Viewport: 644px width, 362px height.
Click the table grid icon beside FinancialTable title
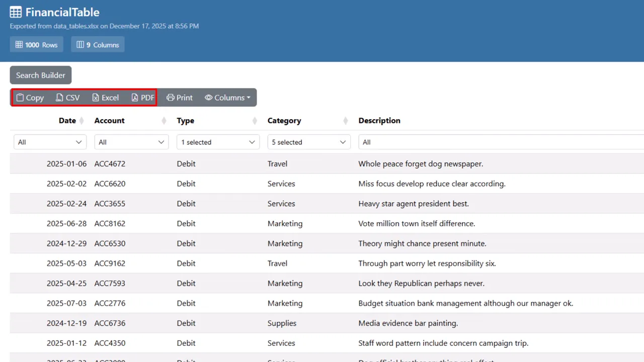(16, 12)
